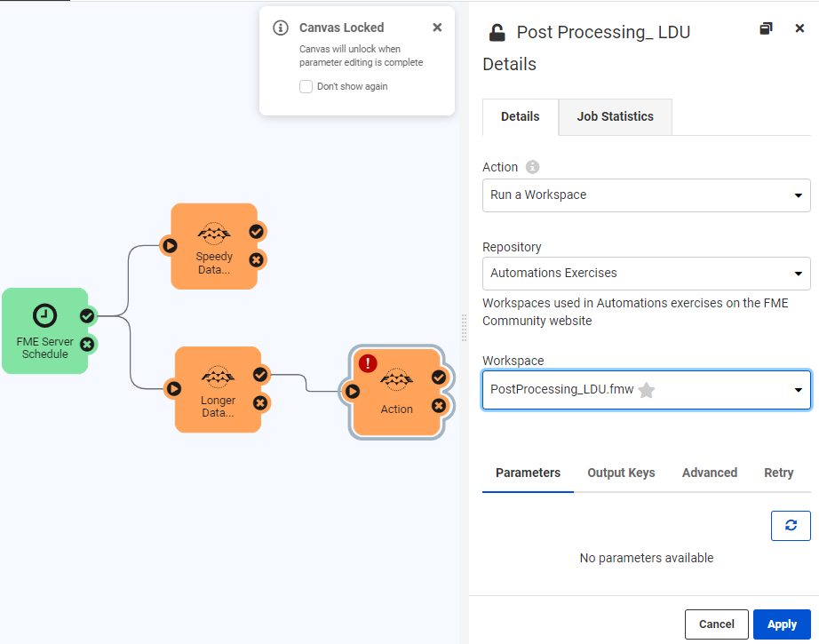This screenshot has width=819, height=644.
Task: Enable the Don't show again checkbox
Action: tap(306, 87)
